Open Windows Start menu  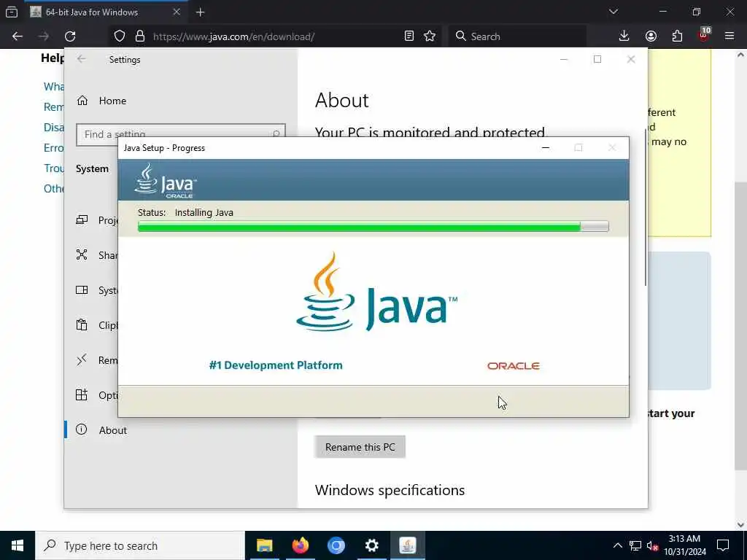18,545
